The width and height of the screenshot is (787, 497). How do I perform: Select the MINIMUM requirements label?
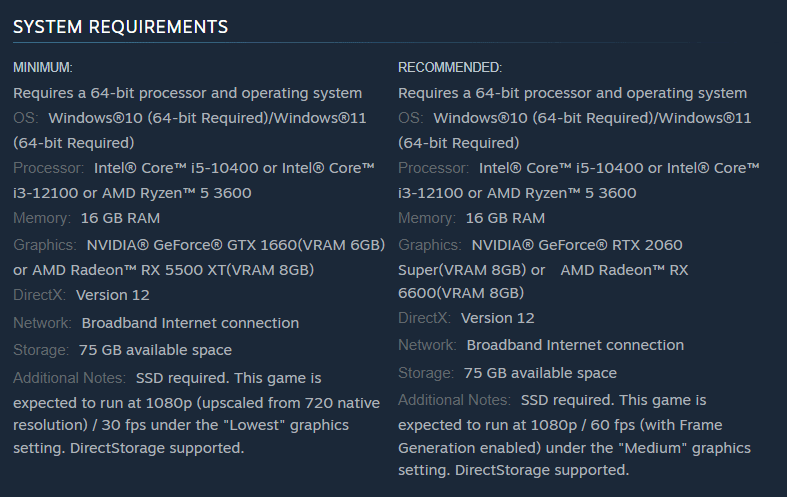coord(43,67)
